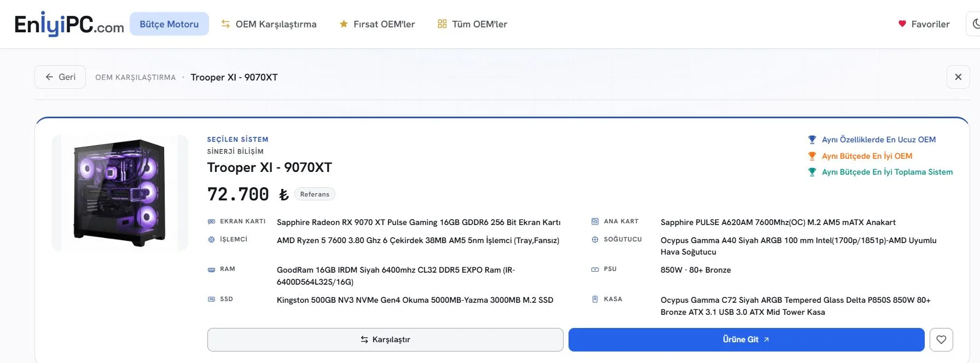980x363 pixels.
Task: Click the Sapphire PULSE A620AM motherboard text
Action: [x=778, y=222]
